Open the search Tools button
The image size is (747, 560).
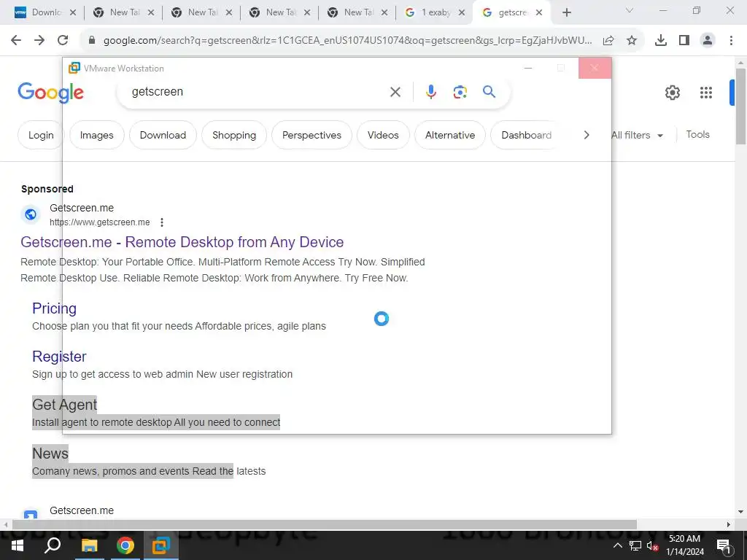(x=697, y=135)
